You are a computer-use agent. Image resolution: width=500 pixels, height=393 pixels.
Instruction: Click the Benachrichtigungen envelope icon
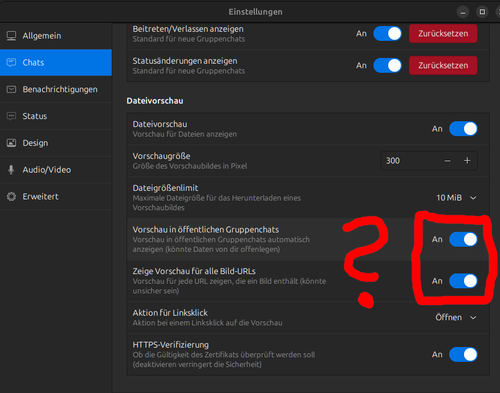tap(11, 89)
